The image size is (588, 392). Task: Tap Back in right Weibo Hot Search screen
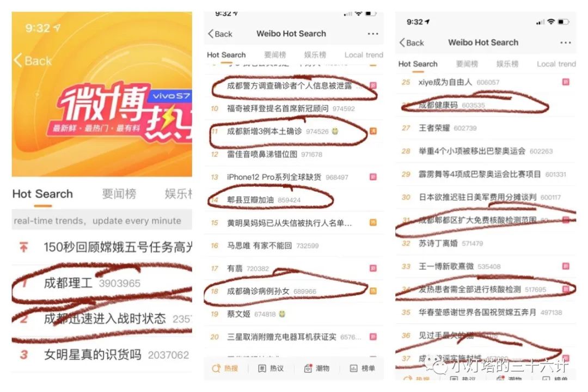[x=412, y=43]
